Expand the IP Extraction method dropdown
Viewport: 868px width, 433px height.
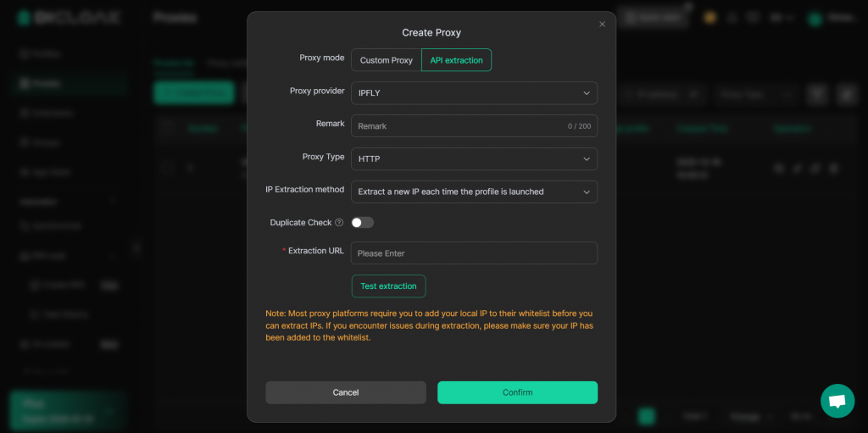point(474,192)
